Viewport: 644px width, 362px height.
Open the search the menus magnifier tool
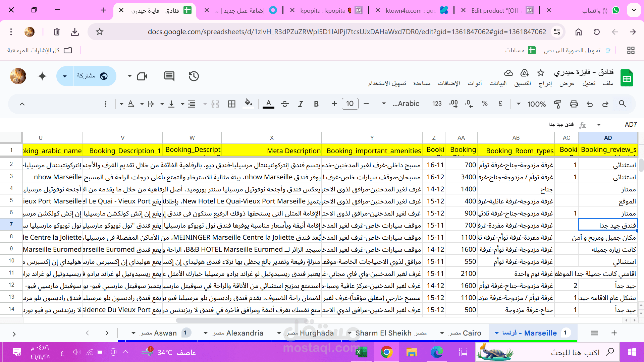pyautogui.click(x=622, y=104)
